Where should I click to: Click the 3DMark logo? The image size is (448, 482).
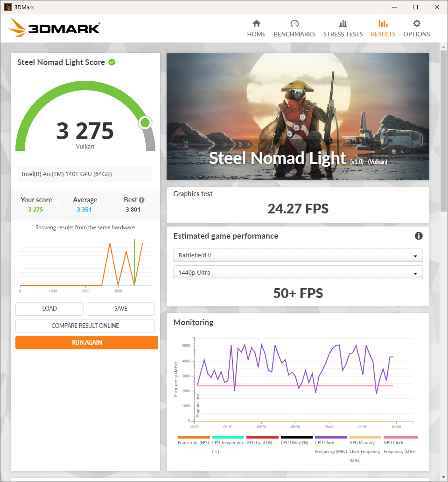(54, 28)
